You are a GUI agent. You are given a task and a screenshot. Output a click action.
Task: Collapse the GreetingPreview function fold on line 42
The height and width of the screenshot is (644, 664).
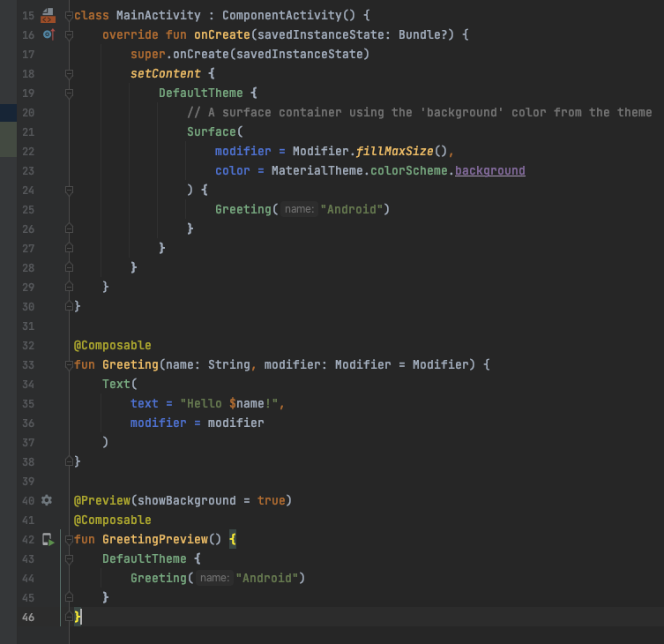click(x=69, y=539)
